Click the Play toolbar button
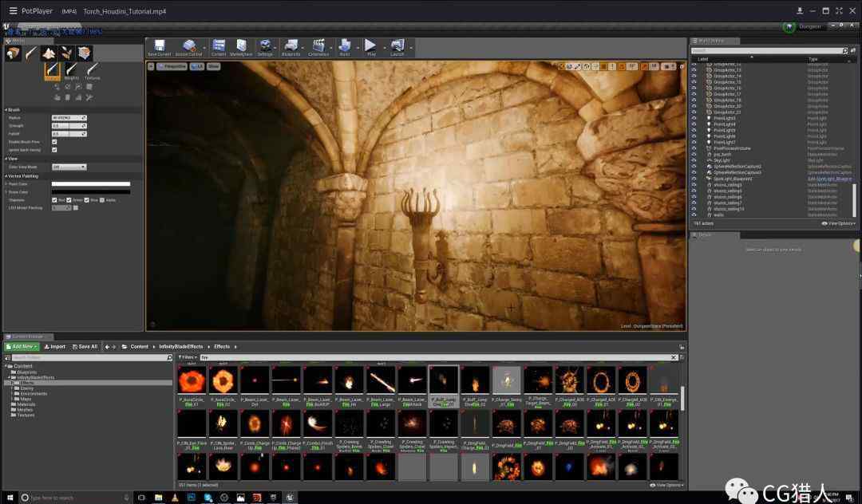Screen dimensions: 862x504 (371, 48)
